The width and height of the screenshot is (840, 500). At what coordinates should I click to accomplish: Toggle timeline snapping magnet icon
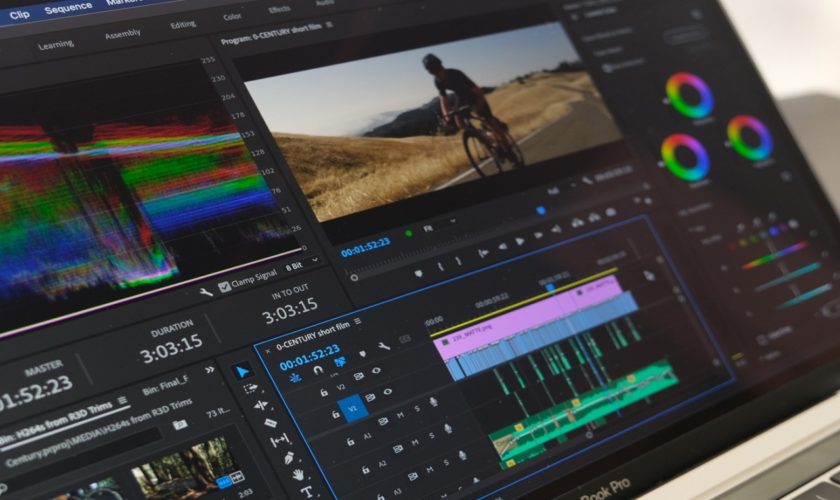(x=318, y=371)
